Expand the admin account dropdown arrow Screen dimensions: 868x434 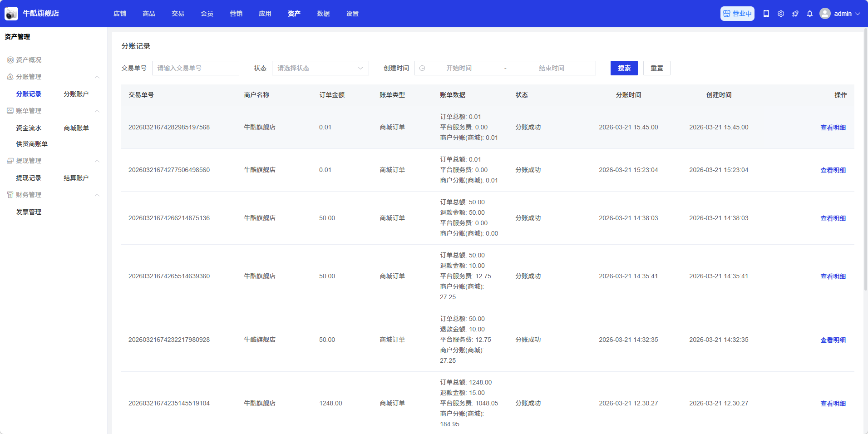[858, 14]
